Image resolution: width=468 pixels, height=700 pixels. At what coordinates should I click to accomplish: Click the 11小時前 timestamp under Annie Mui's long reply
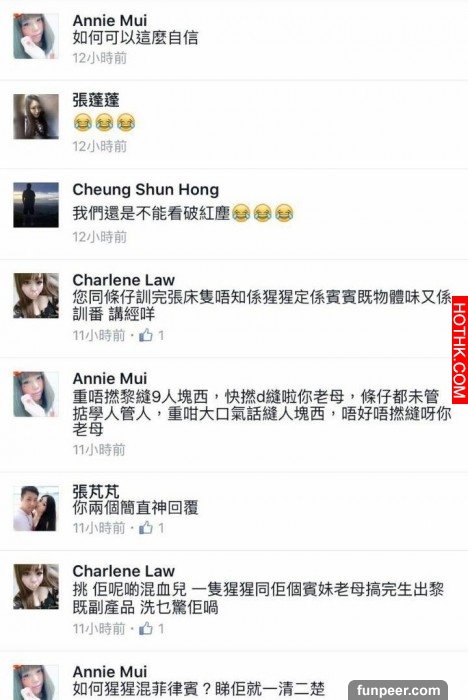pos(99,450)
